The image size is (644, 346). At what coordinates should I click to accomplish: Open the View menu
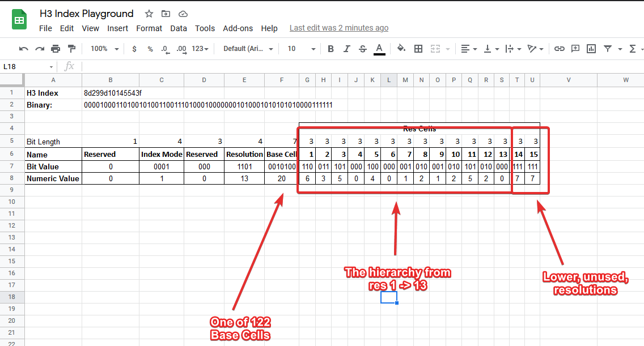coord(90,28)
